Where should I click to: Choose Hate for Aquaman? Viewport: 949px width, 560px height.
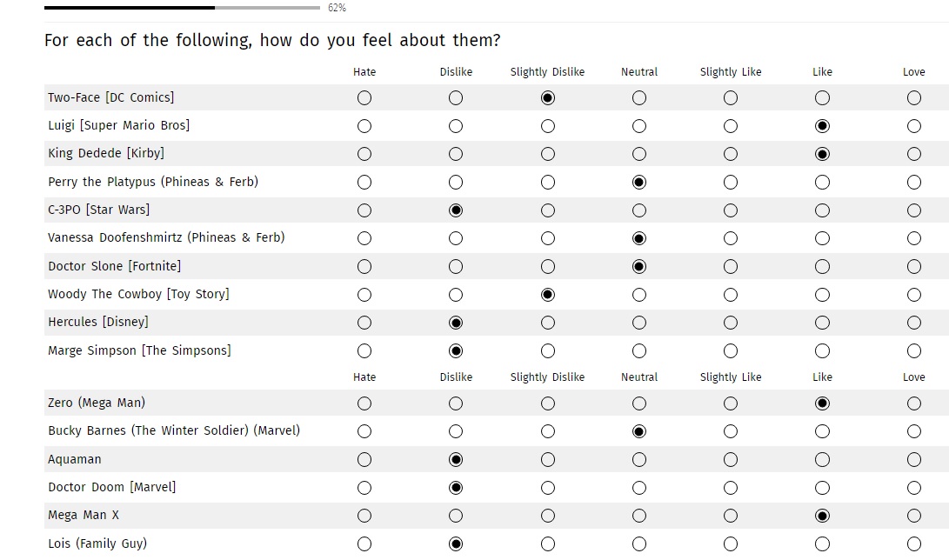tap(364, 459)
